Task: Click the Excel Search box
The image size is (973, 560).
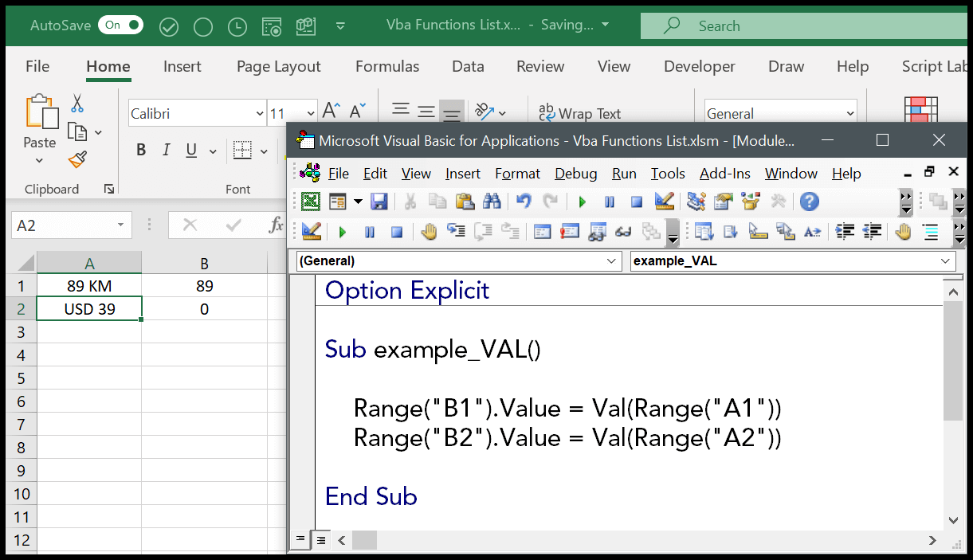Action: point(805,26)
